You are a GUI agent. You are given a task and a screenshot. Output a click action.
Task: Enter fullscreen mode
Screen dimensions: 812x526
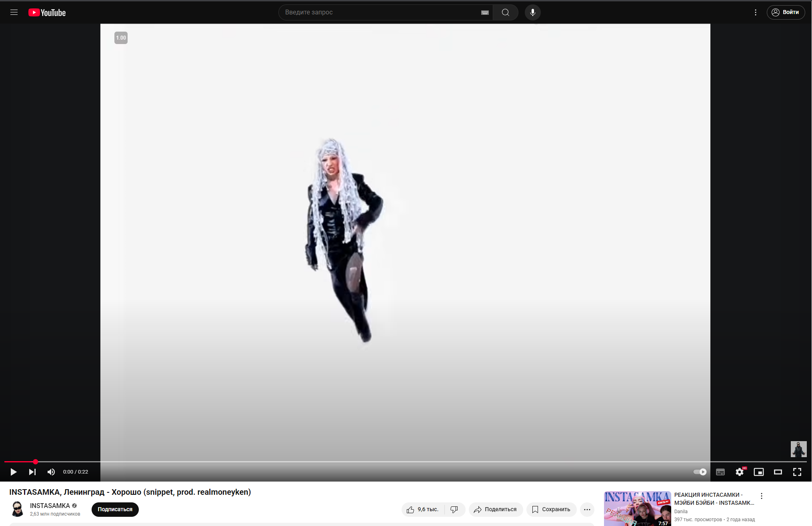[797, 472]
